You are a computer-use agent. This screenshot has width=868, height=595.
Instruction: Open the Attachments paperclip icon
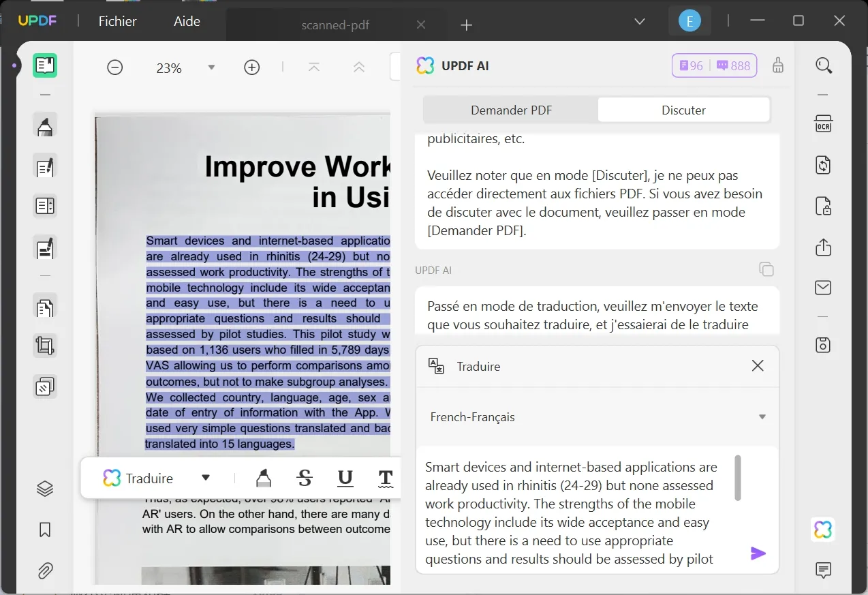[x=45, y=570]
